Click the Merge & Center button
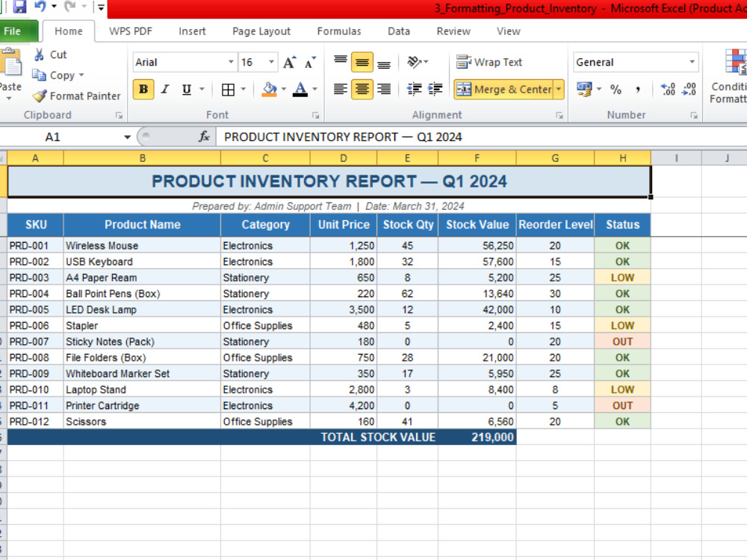The image size is (747, 560). pos(503,89)
